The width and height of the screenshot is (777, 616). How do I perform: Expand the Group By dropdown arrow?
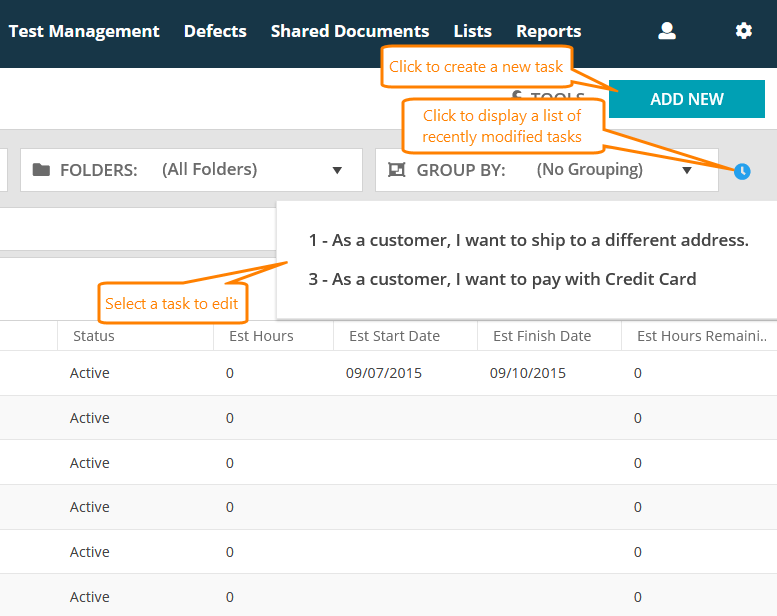[x=687, y=170]
